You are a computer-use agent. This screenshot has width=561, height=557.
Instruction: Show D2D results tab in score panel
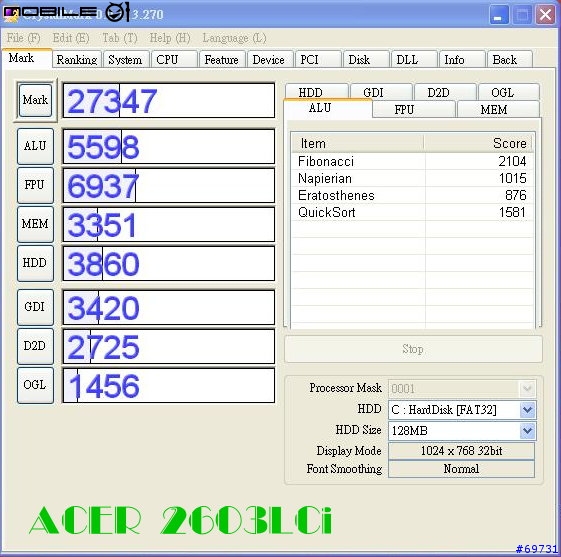point(445,92)
